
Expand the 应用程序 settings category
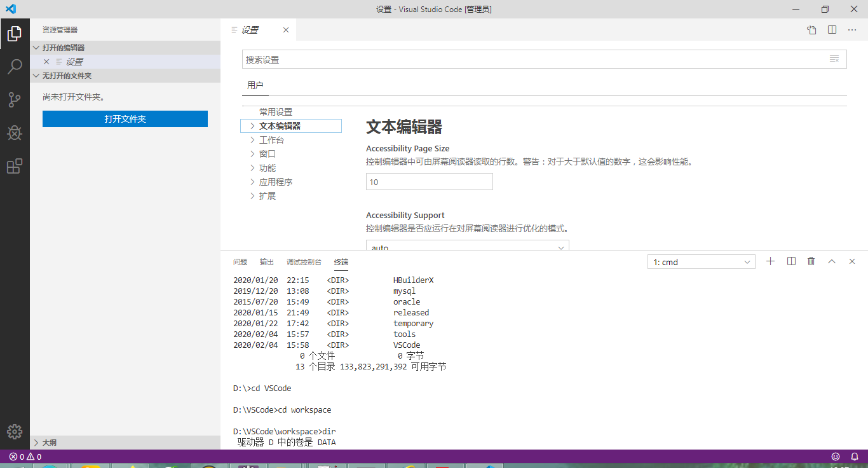(252, 182)
